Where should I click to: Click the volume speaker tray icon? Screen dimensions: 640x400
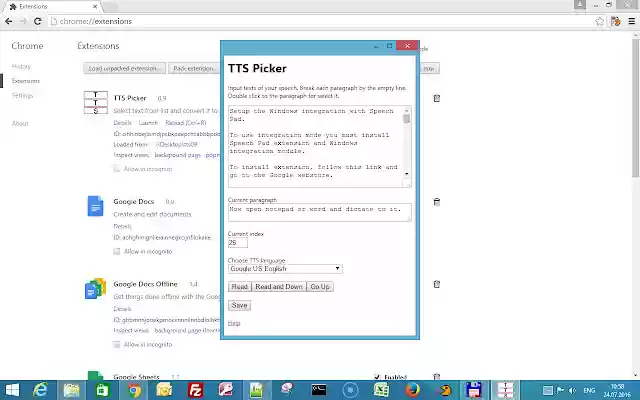click(573, 390)
